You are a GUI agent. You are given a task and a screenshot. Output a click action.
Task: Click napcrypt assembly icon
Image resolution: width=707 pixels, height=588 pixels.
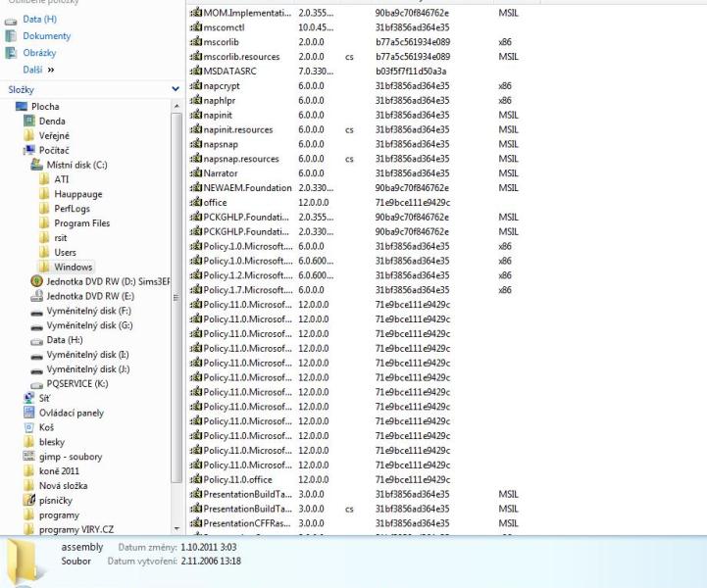coord(196,85)
